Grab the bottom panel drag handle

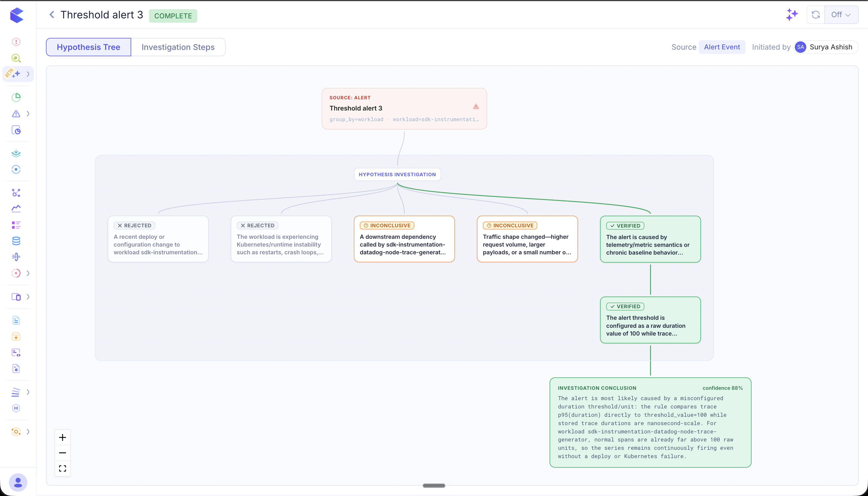pos(434,485)
